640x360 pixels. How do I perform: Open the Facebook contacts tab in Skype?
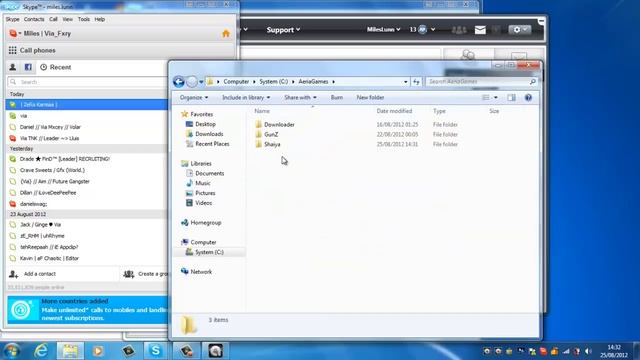pos(28,67)
